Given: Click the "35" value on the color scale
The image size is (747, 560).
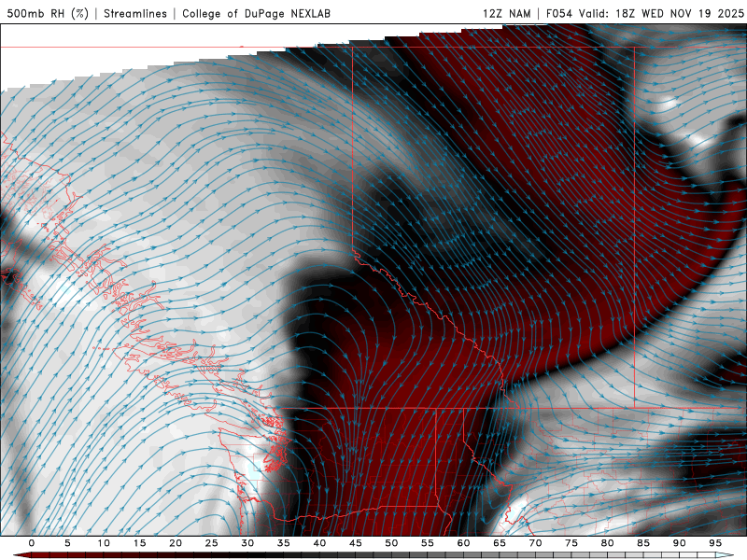Looking at the screenshot, I should (283, 543).
